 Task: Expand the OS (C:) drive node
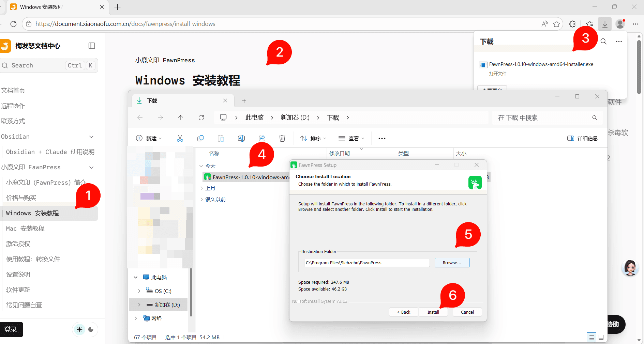(139, 291)
